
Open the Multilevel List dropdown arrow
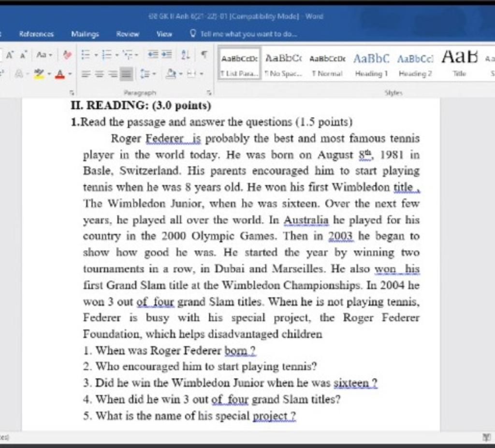137,55
